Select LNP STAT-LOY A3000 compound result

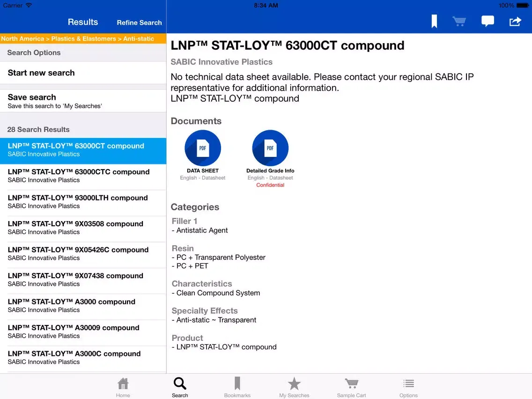[x=83, y=306]
